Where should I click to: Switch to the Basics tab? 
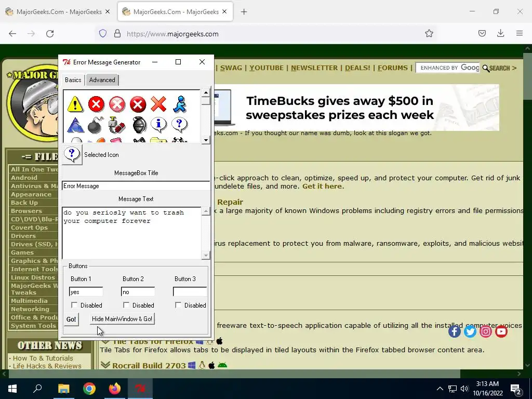(73, 80)
